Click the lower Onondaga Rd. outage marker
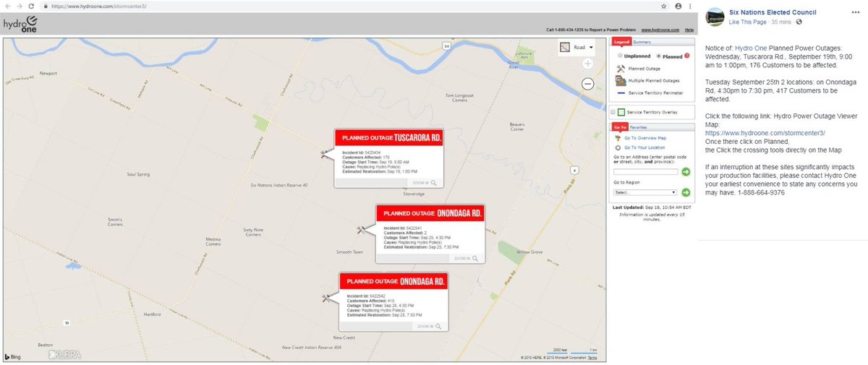The image size is (868, 365). [x=326, y=296]
